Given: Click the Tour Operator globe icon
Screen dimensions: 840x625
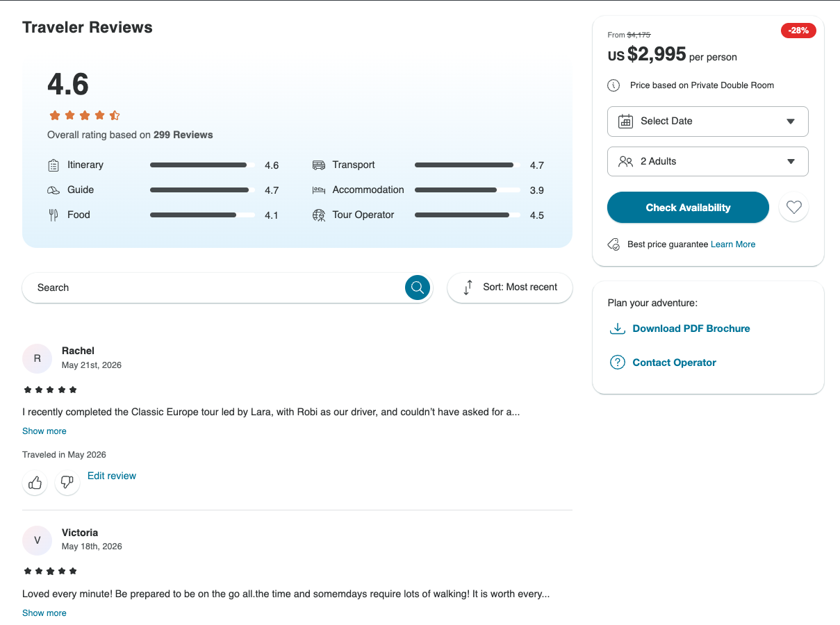Looking at the screenshot, I should click(x=319, y=215).
